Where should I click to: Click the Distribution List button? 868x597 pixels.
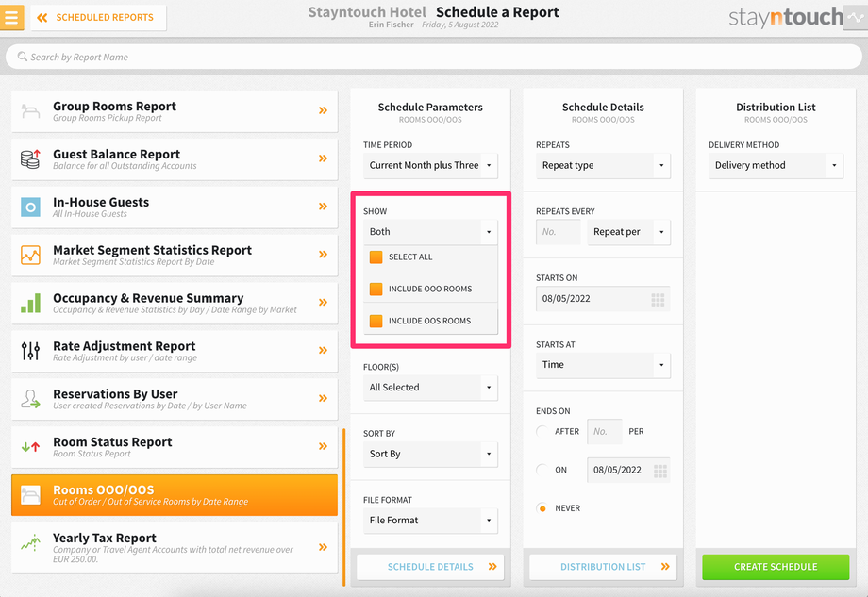[x=603, y=567]
